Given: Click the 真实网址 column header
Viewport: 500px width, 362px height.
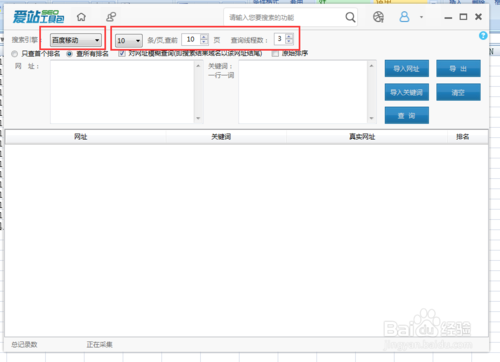Looking at the screenshot, I should point(362,137).
